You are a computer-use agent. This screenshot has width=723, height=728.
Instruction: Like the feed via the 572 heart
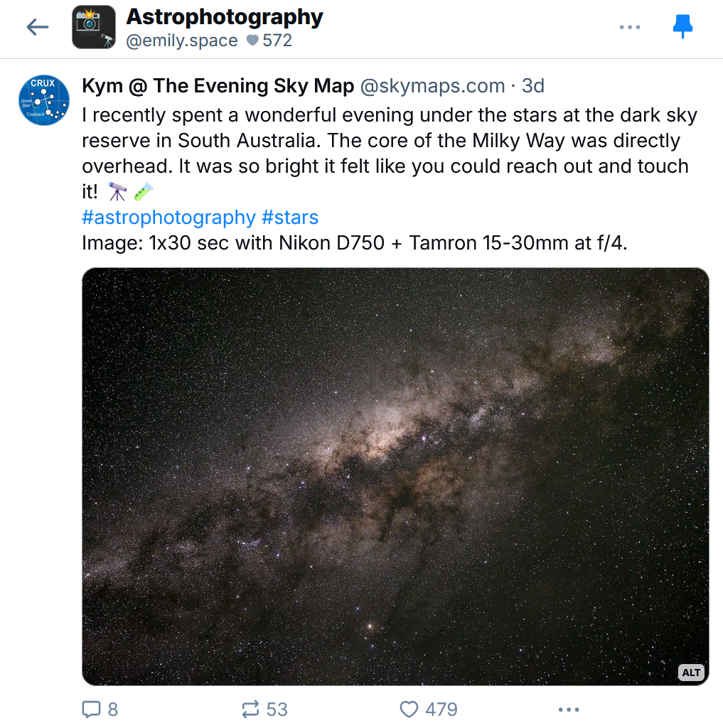[x=269, y=41]
